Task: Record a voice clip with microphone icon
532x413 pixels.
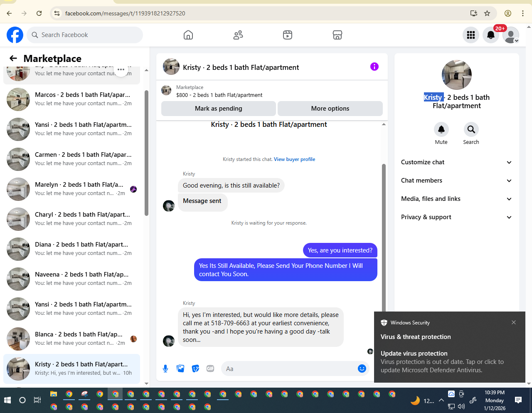Action: tap(165, 368)
